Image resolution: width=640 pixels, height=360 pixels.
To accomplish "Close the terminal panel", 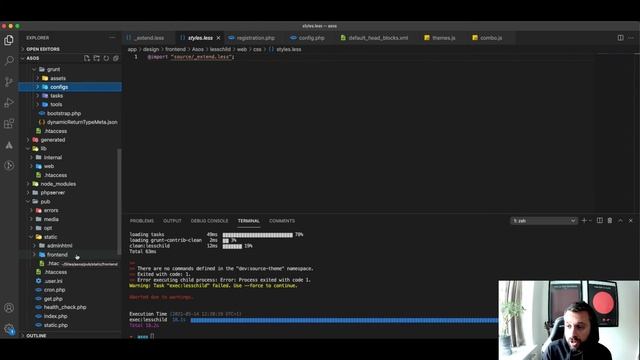I will [x=631, y=220].
